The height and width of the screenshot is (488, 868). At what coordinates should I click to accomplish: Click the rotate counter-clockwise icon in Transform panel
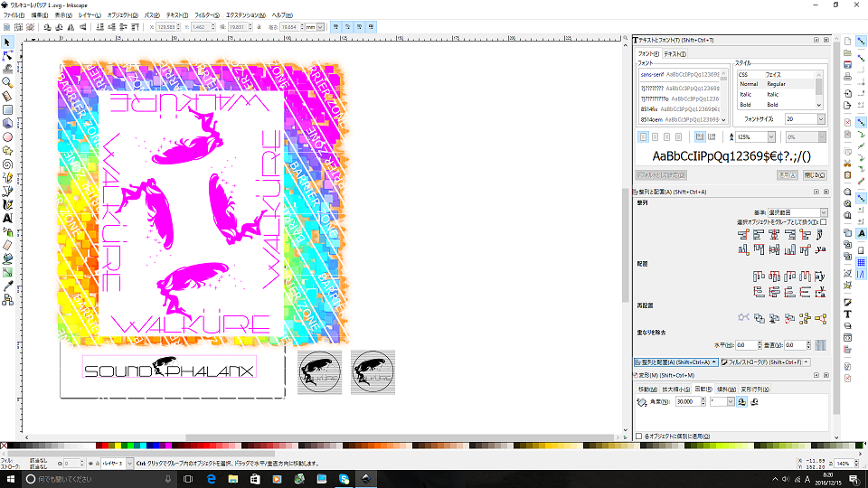(x=741, y=401)
